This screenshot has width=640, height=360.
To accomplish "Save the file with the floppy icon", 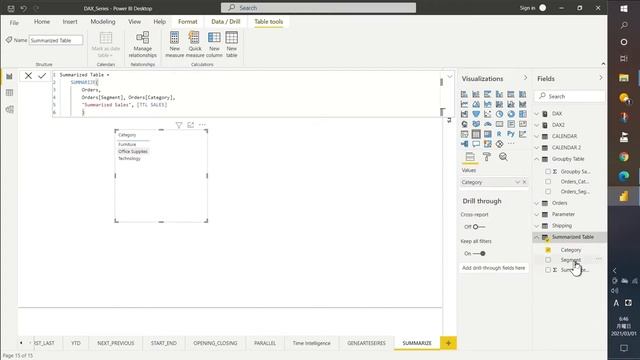I will [11, 8].
